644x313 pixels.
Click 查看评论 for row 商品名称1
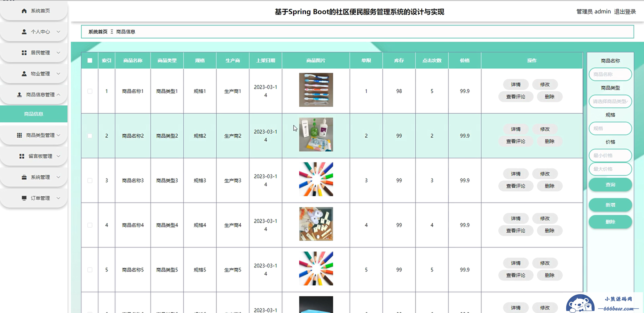pyautogui.click(x=516, y=96)
